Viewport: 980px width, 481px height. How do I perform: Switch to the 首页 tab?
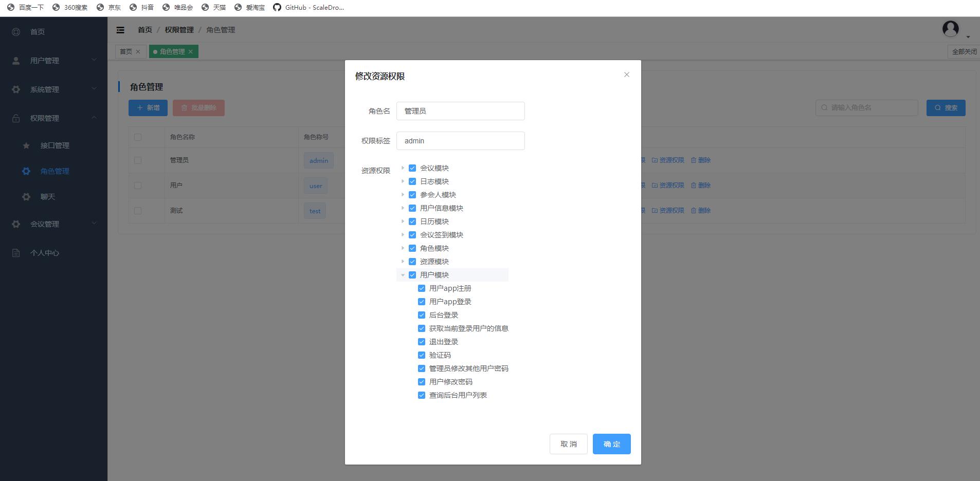tap(126, 51)
